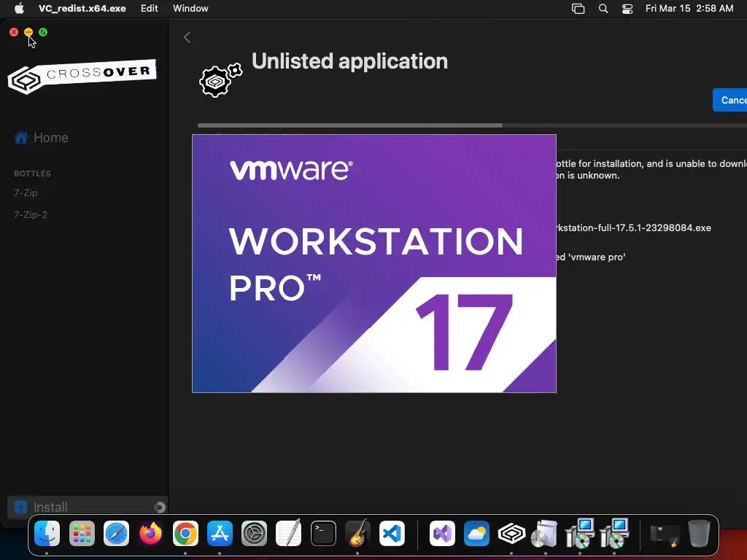Viewport: 747px width, 560px height.
Task: Click the 'Unlisted application' heading
Action: (349, 61)
